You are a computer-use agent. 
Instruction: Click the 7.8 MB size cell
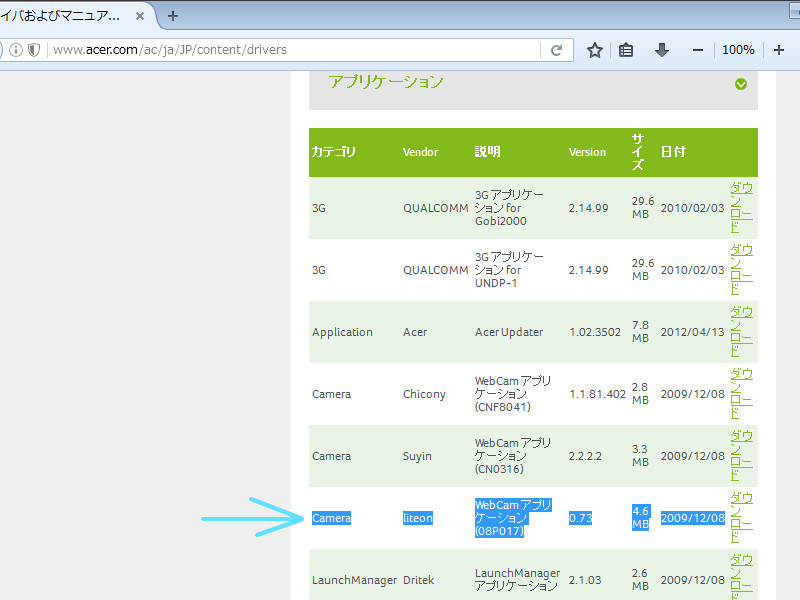pyautogui.click(x=640, y=332)
